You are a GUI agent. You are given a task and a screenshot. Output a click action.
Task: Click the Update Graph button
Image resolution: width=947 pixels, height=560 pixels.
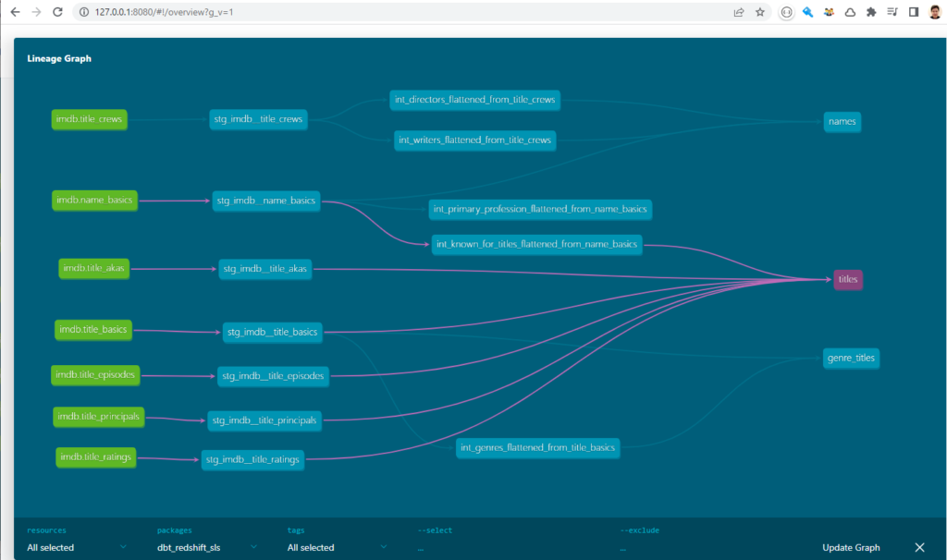pyautogui.click(x=851, y=547)
